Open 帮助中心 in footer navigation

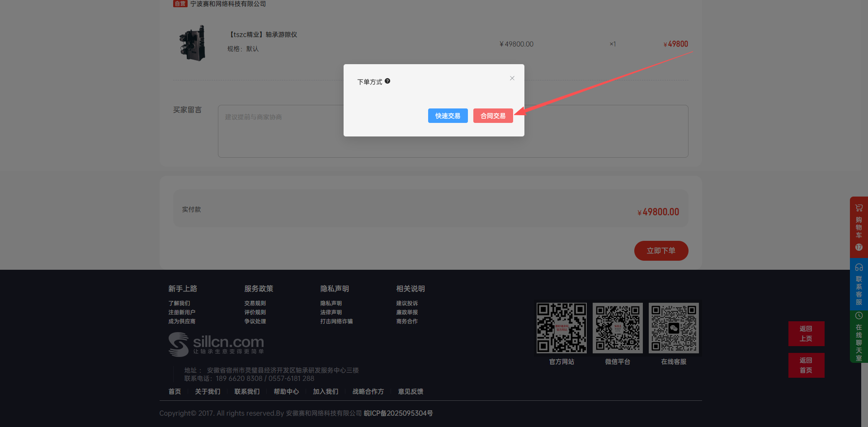click(286, 391)
